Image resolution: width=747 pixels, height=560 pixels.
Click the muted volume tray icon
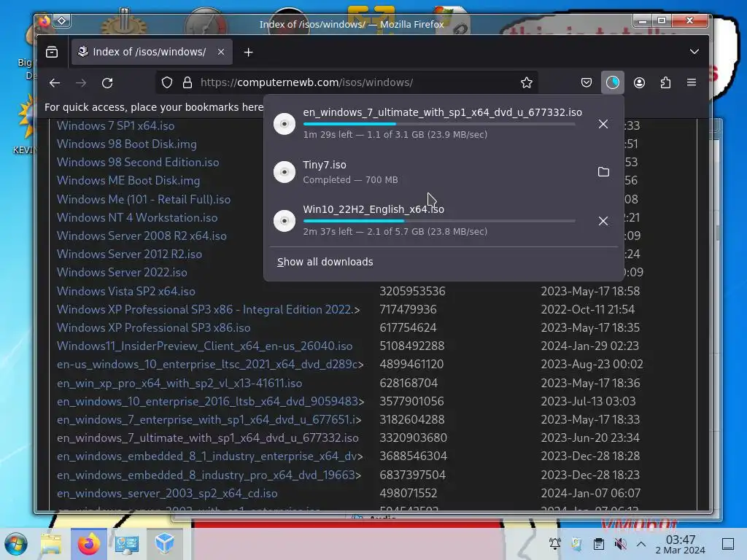tap(620, 544)
